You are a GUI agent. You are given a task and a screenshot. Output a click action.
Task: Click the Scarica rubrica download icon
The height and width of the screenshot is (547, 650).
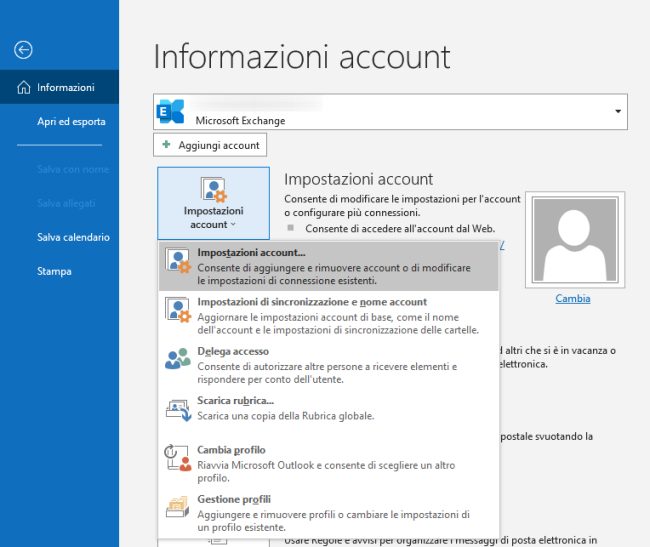coord(177,408)
